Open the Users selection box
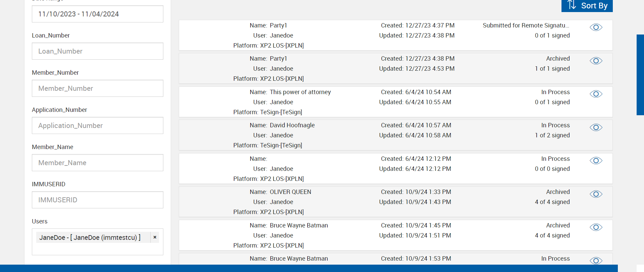Image resolution: width=644 pixels, height=272 pixels. (x=97, y=249)
